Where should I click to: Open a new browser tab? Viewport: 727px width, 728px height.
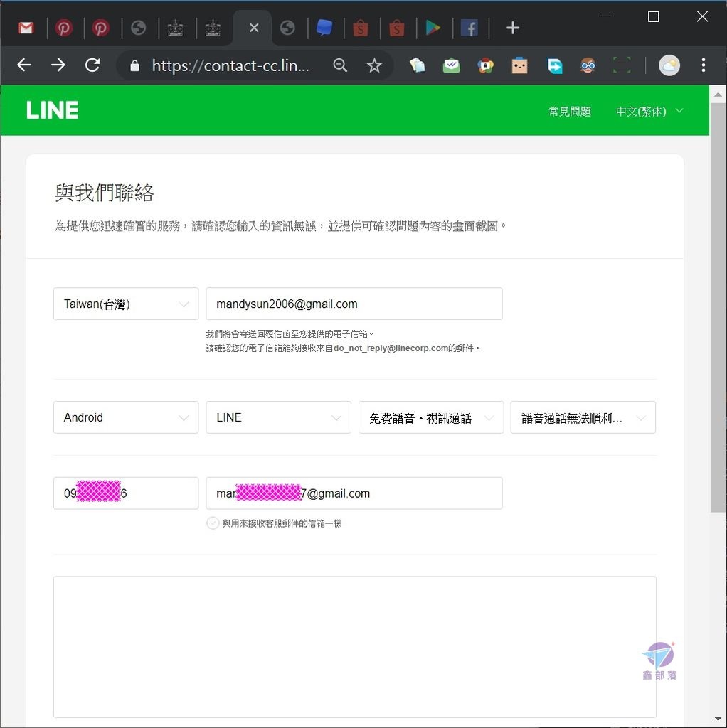[x=512, y=28]
